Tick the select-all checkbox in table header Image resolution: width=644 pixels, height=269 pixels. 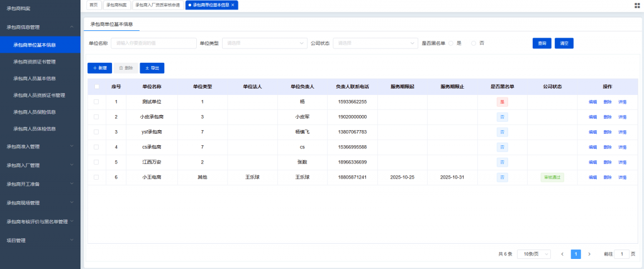click(x=96, y=87)
